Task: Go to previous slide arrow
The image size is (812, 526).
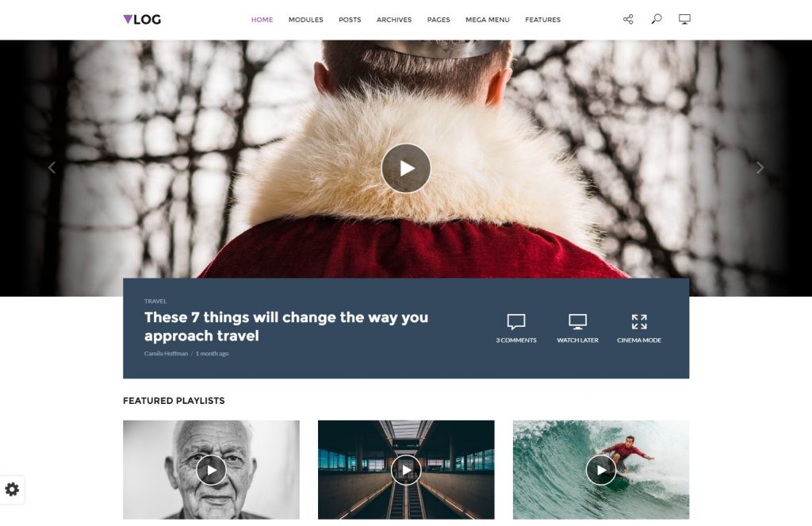Action: (x=52, y=167)
